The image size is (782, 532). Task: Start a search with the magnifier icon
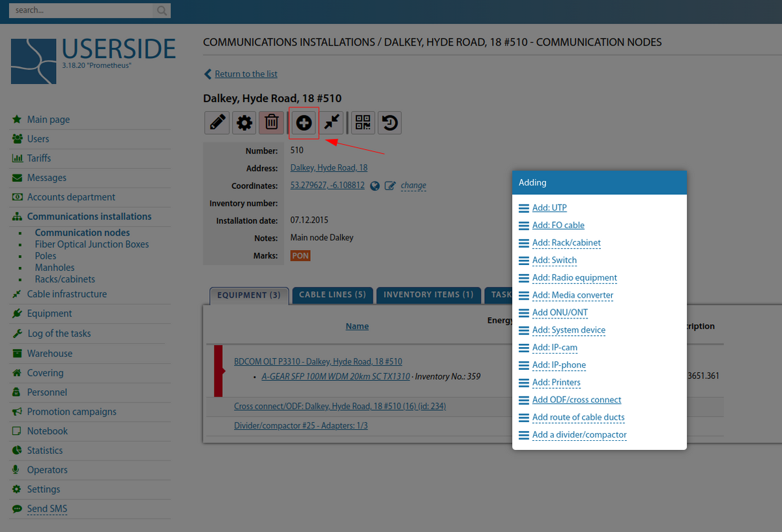coord(161,11)
